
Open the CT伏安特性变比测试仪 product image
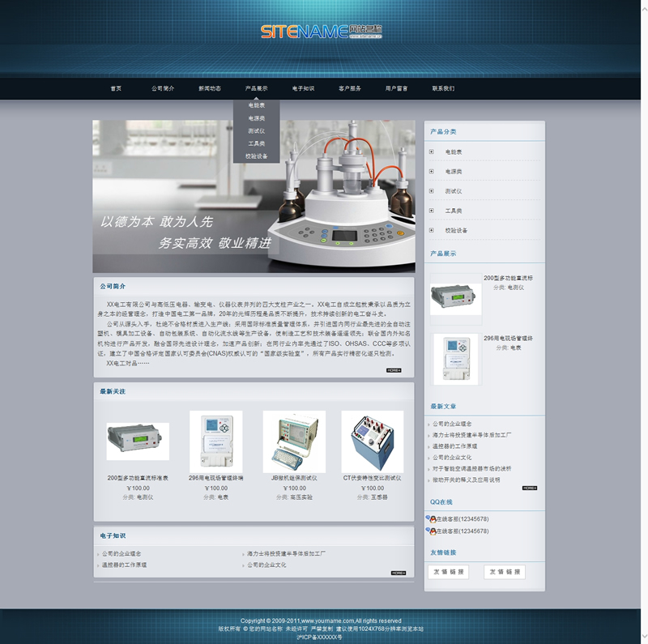click(372, 441)
